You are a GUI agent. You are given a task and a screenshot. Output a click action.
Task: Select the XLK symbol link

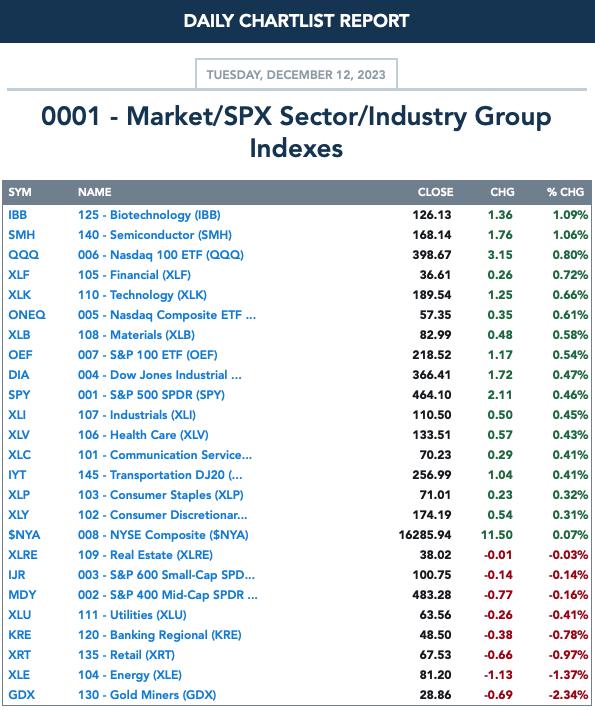pos(19,294)
